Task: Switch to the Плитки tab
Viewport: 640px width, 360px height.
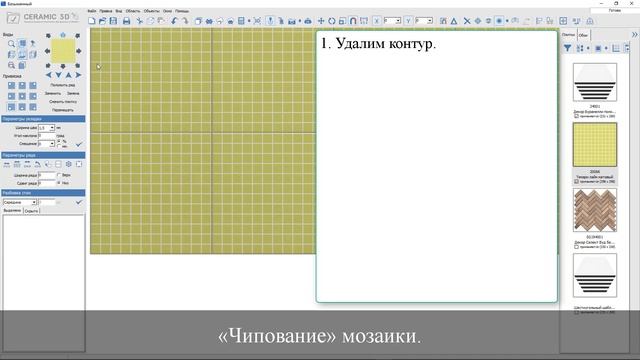Action: [x=568, y=35]
